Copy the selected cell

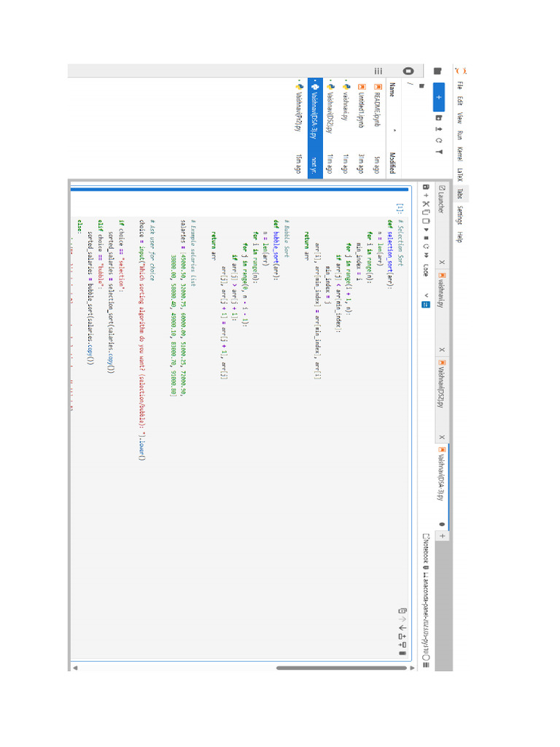click(426, 212)
